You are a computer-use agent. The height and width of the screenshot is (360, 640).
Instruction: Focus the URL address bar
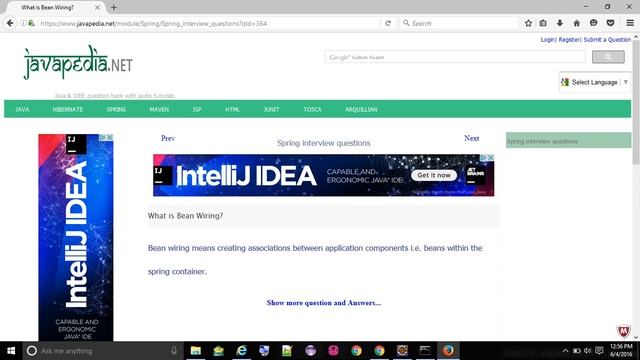[x=208, y=23]
